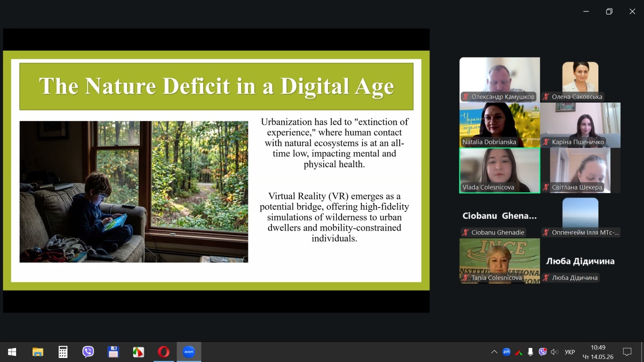Open the notification action center
Screen dimensions: 644x362
[627, 352]
